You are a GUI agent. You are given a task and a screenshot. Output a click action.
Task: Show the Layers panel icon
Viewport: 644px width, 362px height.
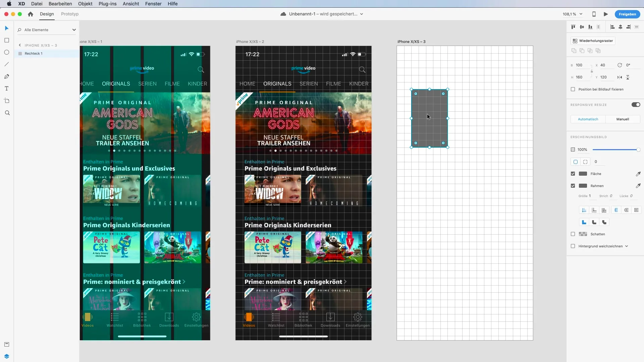point(6,356)
